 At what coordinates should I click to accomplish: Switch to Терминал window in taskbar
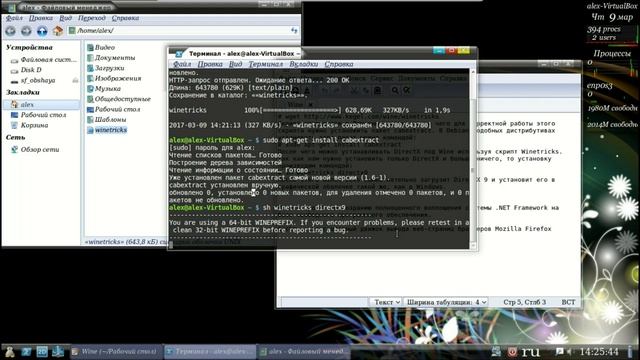click(210, 351)
